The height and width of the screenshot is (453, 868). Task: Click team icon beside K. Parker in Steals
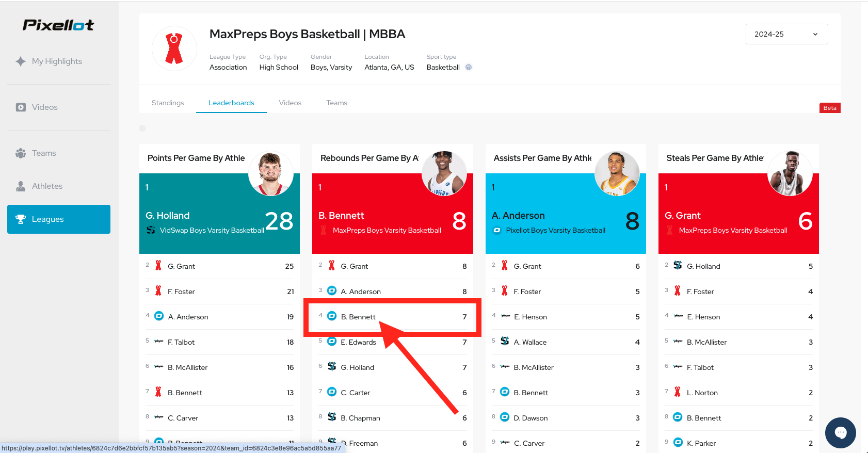tap(678, 443)
